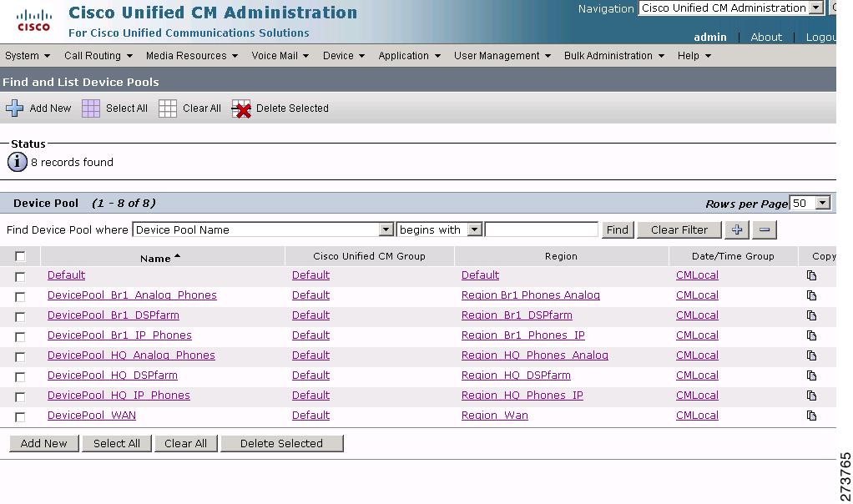Open the Region_Wan link
The image size is (853, 504).
(x=494, y=416)
